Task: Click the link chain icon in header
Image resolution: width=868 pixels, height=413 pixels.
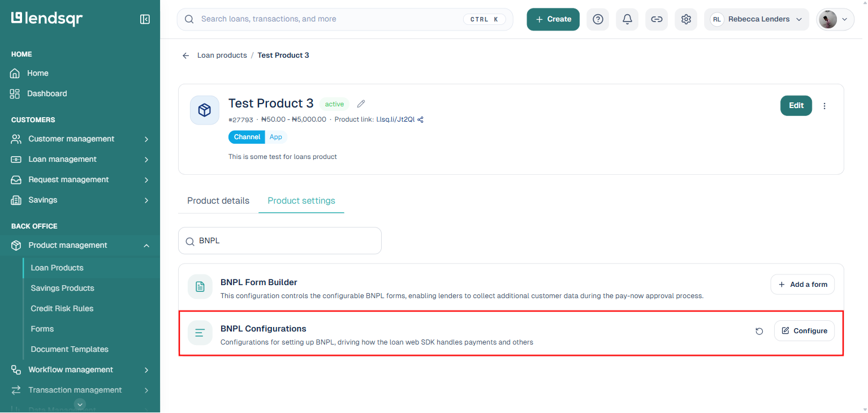Action: point(657,19)
